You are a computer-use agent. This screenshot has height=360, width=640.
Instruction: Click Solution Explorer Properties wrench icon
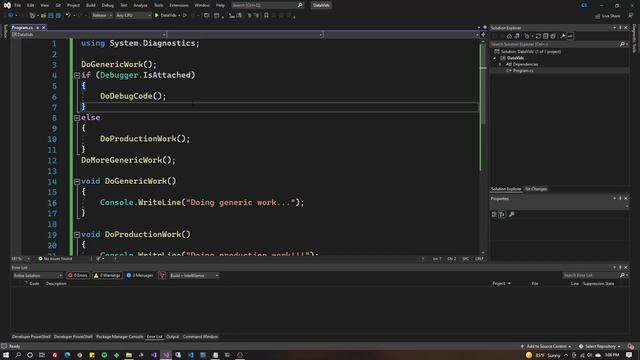(563, 36)
